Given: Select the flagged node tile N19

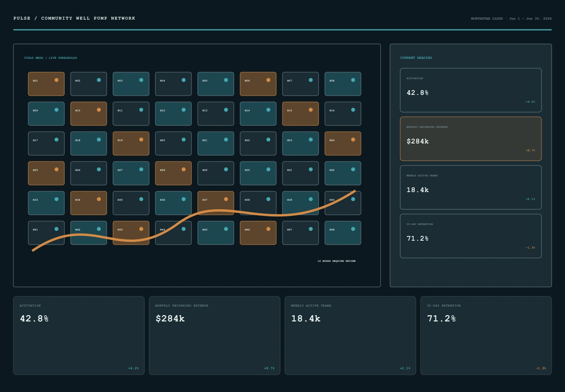Looking at the screenshot, I should (131, 143).
